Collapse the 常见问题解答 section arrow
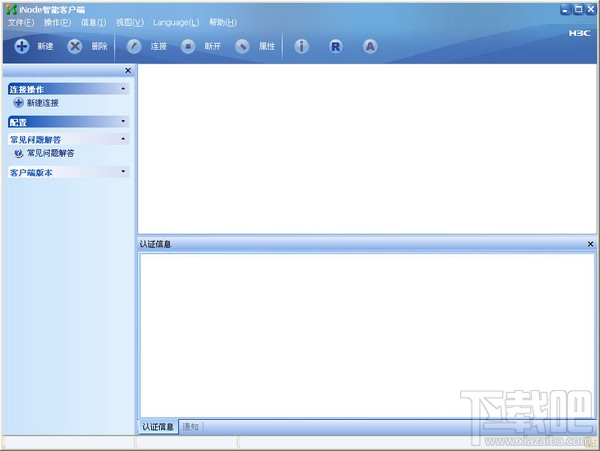The image size is (600, 451). pos(123,139)
